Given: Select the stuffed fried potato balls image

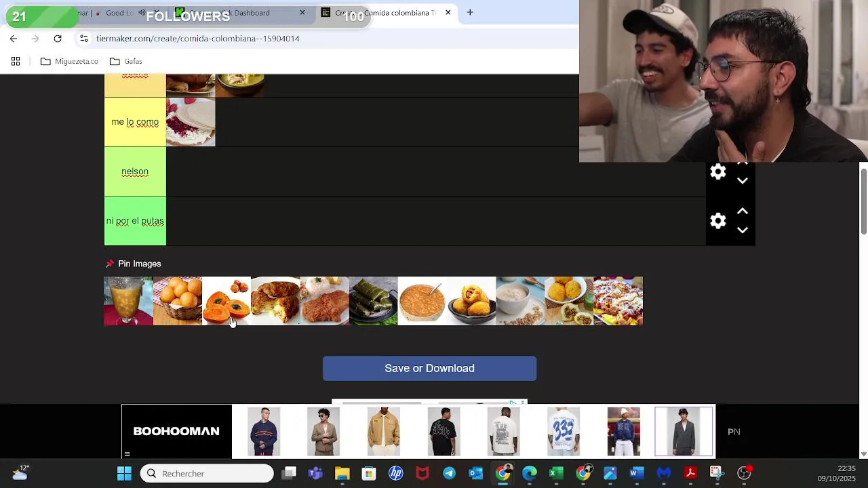Looking at the screenshot, I should [471, 301].
